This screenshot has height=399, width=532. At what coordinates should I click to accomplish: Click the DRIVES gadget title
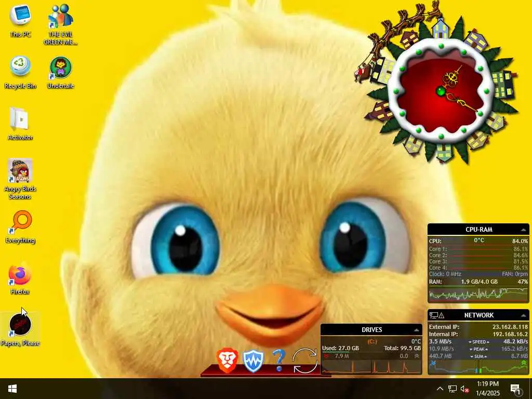point(372,330)
